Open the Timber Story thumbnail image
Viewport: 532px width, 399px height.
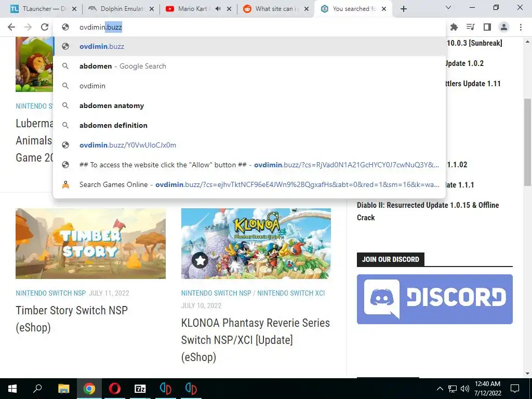click(x=90, y=244)
